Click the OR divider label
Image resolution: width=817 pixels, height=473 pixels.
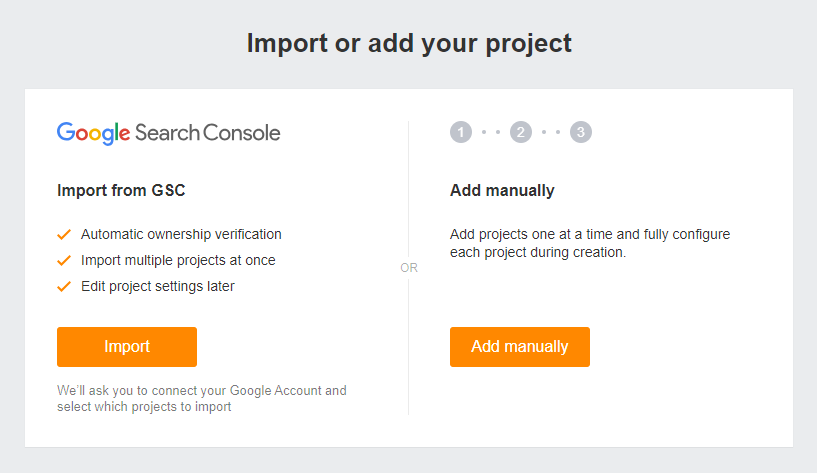coord(409,268)
